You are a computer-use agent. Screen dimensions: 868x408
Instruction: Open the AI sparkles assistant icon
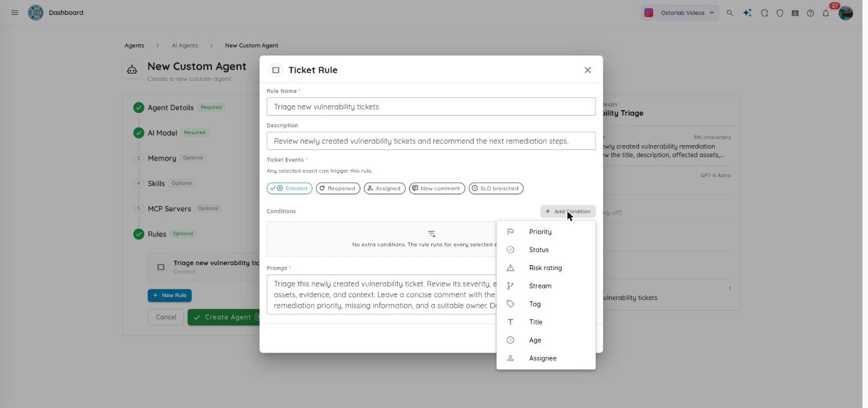click(747, 13)
